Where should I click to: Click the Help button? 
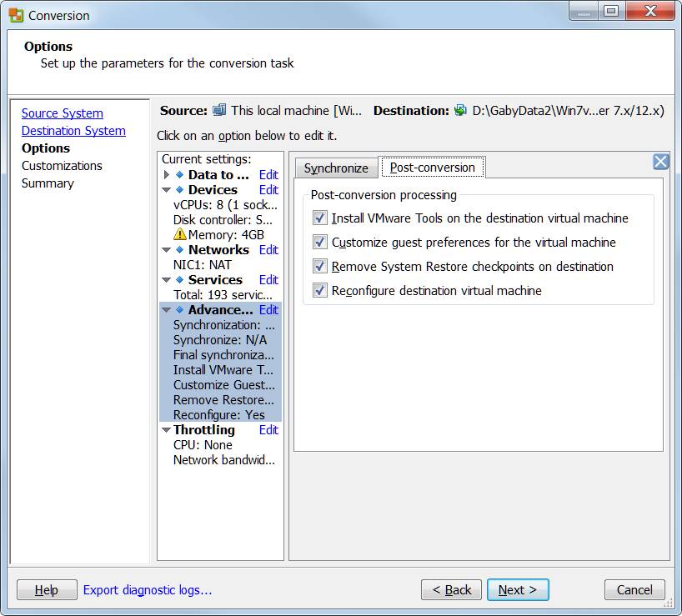pos(47,590)
